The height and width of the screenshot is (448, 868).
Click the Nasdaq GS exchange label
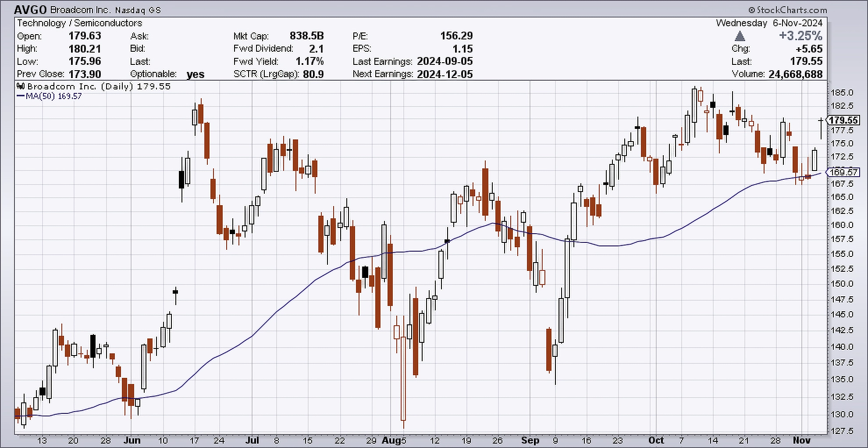pos(138,10)
